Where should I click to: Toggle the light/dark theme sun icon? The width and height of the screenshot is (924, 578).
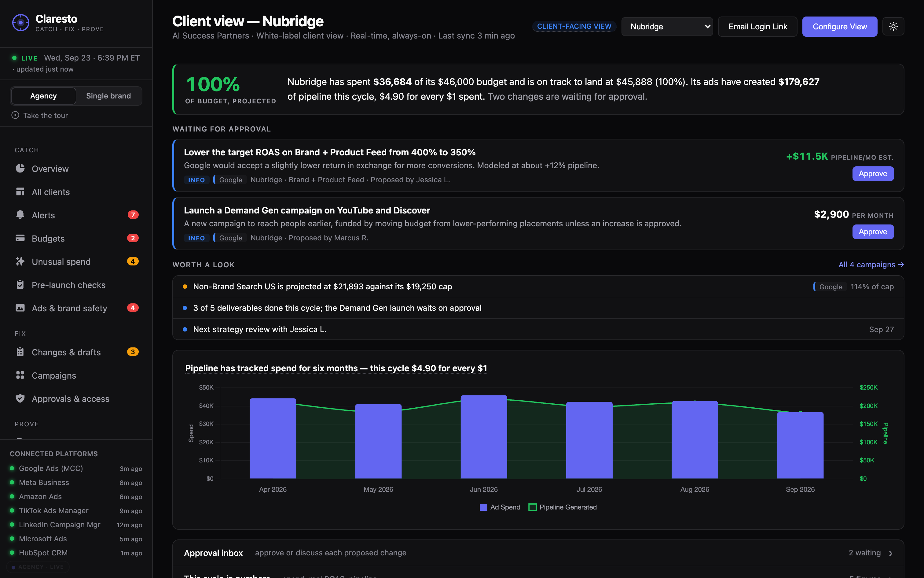(x=893, y=26)
